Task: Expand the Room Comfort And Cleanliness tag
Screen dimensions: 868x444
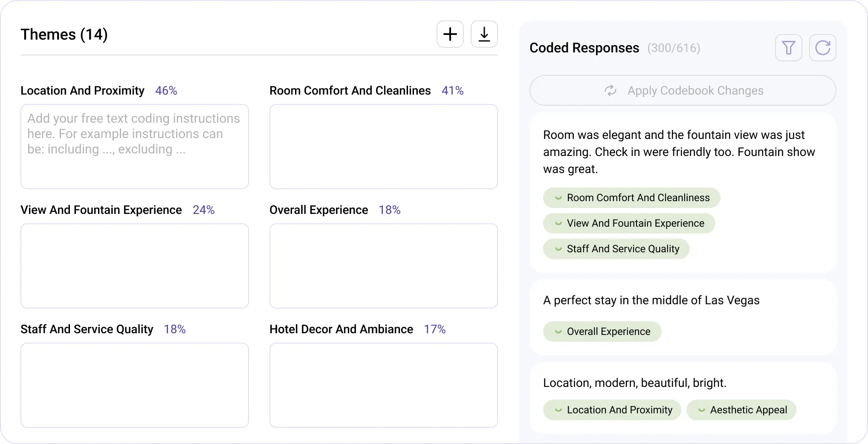Action: (558, 198)
